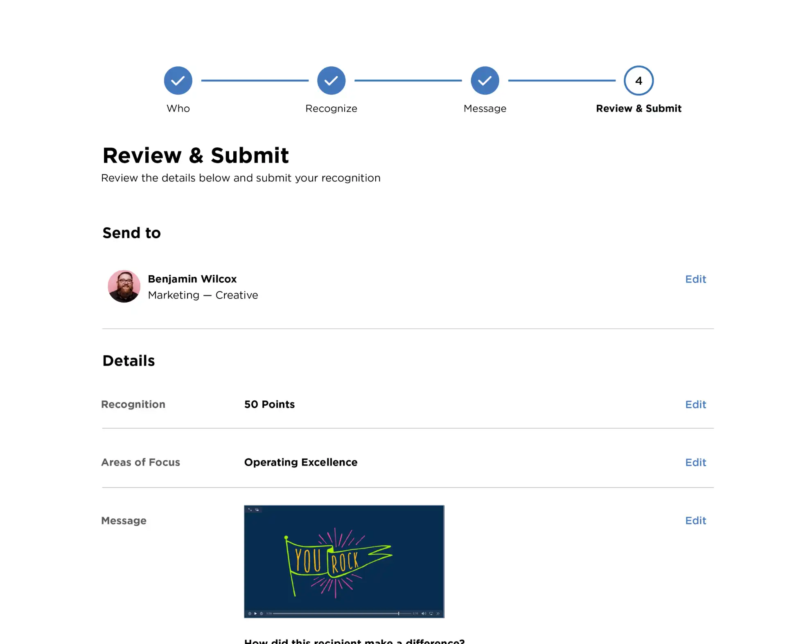812x644 pixels.
Task: Click the rewind icon in the video player
Action: [250, 613]
